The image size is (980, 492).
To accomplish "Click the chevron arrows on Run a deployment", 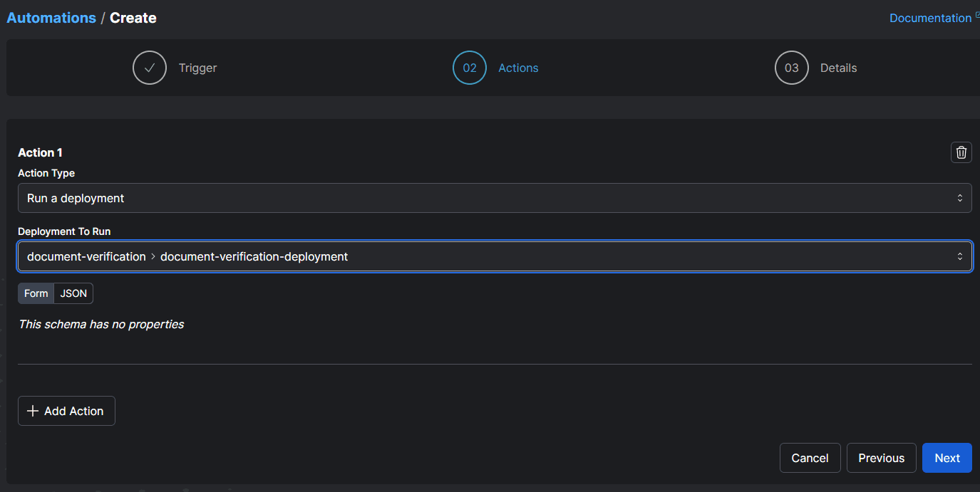I will point(959,198).
